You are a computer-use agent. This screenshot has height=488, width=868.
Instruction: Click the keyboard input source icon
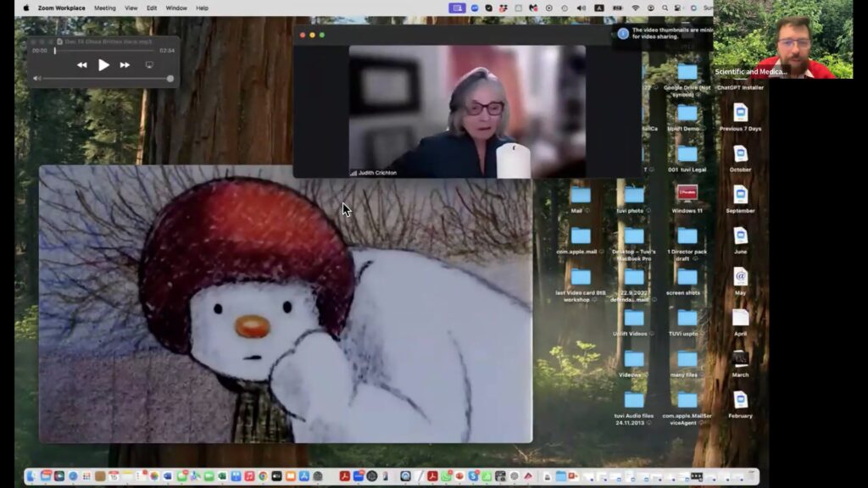point(599,8)
